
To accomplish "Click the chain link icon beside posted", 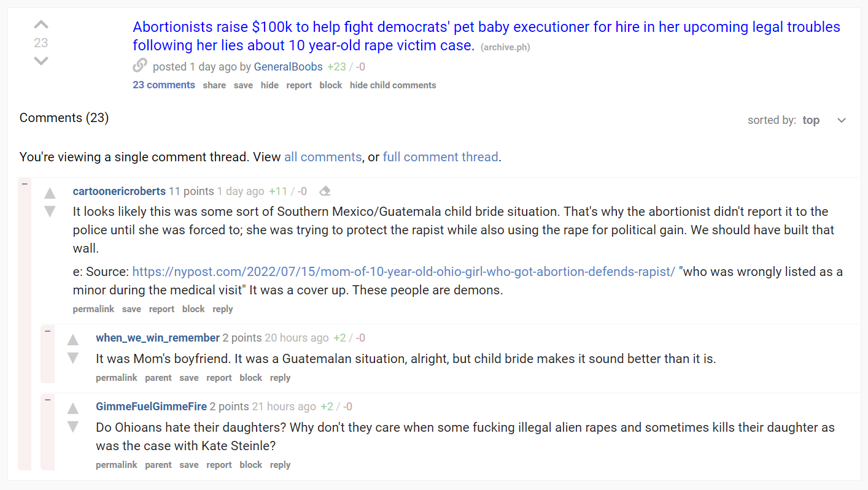I will pos(140,66).
